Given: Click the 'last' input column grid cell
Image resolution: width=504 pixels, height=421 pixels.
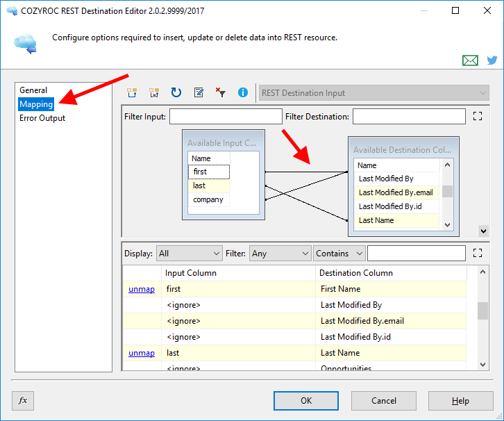Looking at the screenshot, I should (x=238, y=353).
